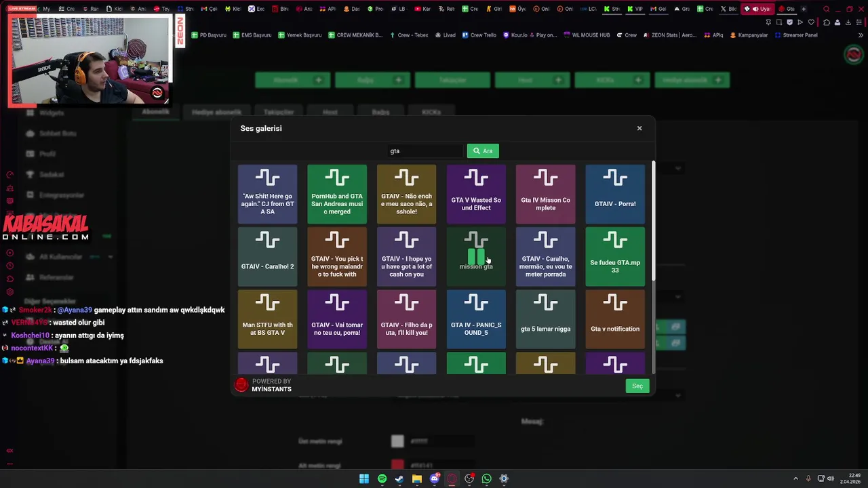The height and width of the screenshot is (488, 868).
Task: Play the "Aw Shit! Here go again" CJ sound
Action: point(267,194)
